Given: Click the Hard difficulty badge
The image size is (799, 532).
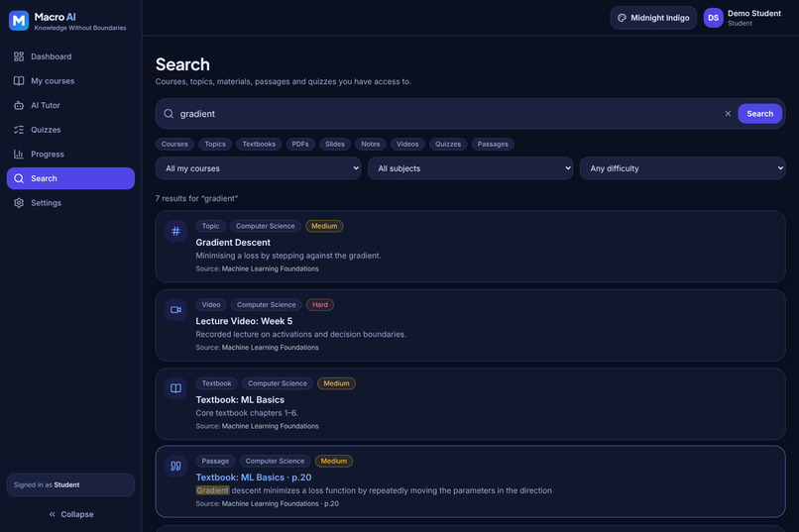Looking at the screenshot, I should [320, 305].
